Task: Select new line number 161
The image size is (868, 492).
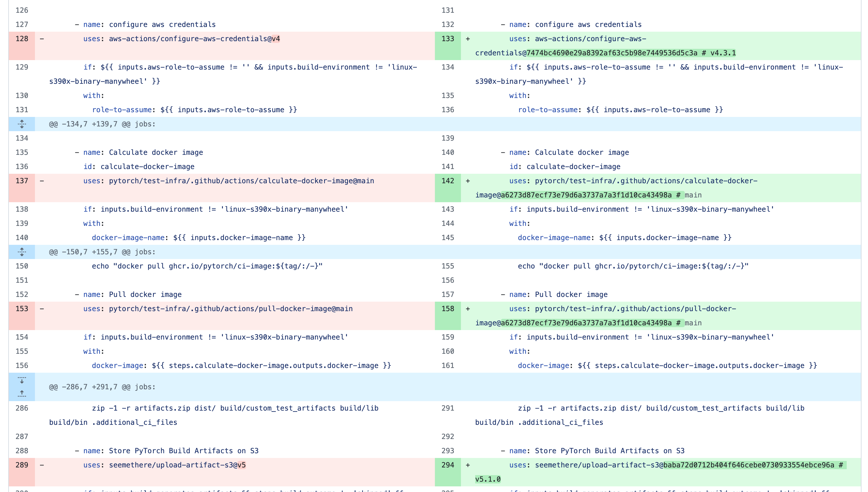Action: coord(448,366)
